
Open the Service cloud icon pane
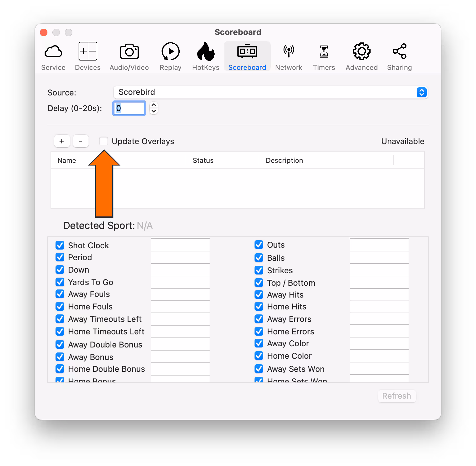pos(53,57)
